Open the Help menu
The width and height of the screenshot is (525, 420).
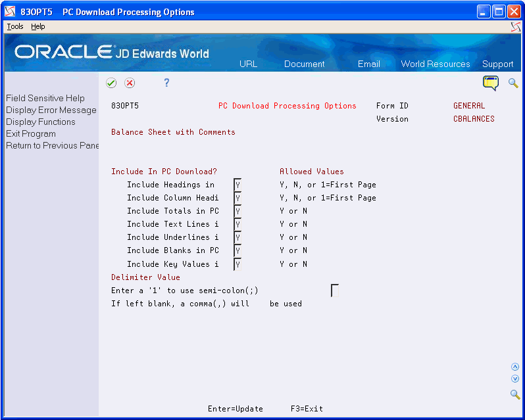tap(38, 26)
